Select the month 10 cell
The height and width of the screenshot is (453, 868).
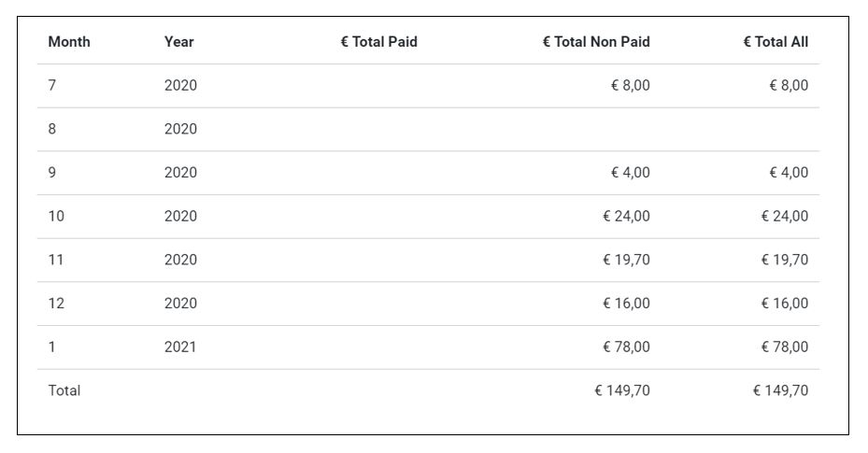point(56,217)
